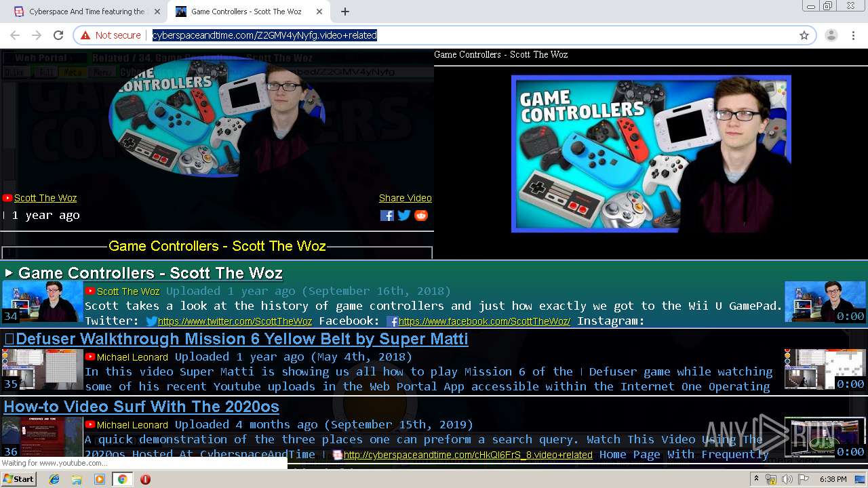Reload the current page
Image resolution: width=868 pixels, height=488 pixels.
tap(58, 35)
